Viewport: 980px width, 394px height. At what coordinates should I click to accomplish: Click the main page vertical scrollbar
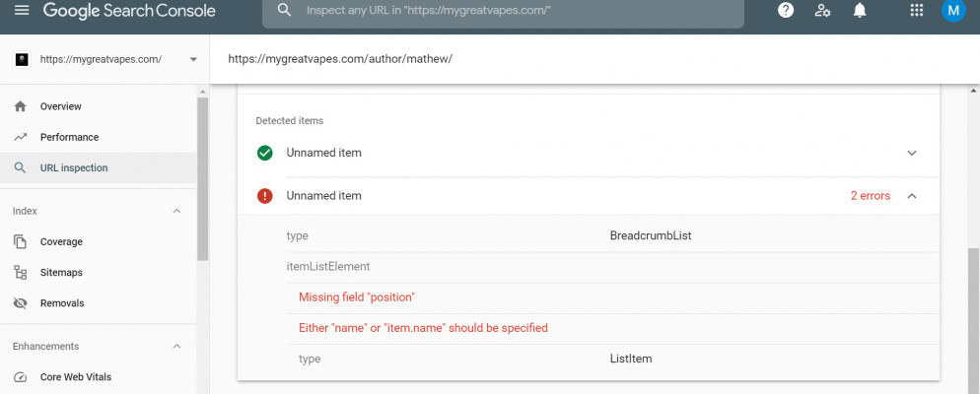tap(974, 321)
